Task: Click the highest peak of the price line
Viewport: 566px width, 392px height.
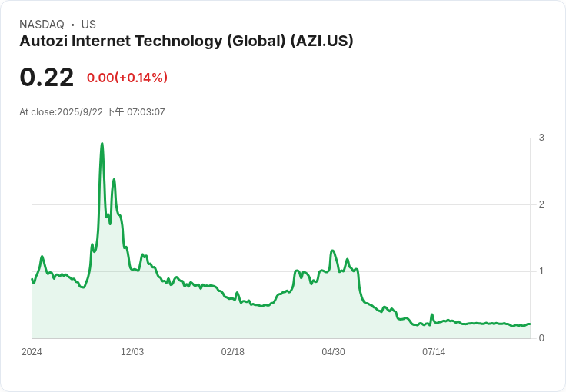Action: (x=102, y=144)
